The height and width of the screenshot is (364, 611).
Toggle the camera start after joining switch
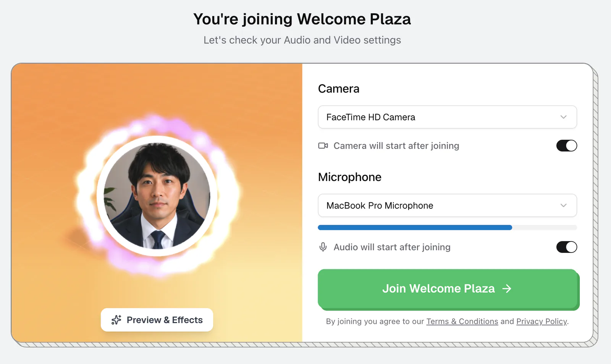coord(566,146)
